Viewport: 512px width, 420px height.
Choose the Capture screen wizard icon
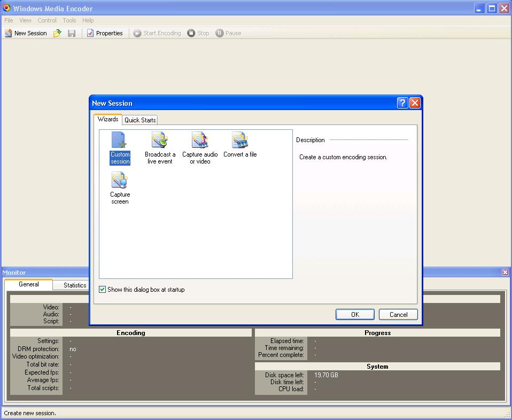[x=120, y=188]
